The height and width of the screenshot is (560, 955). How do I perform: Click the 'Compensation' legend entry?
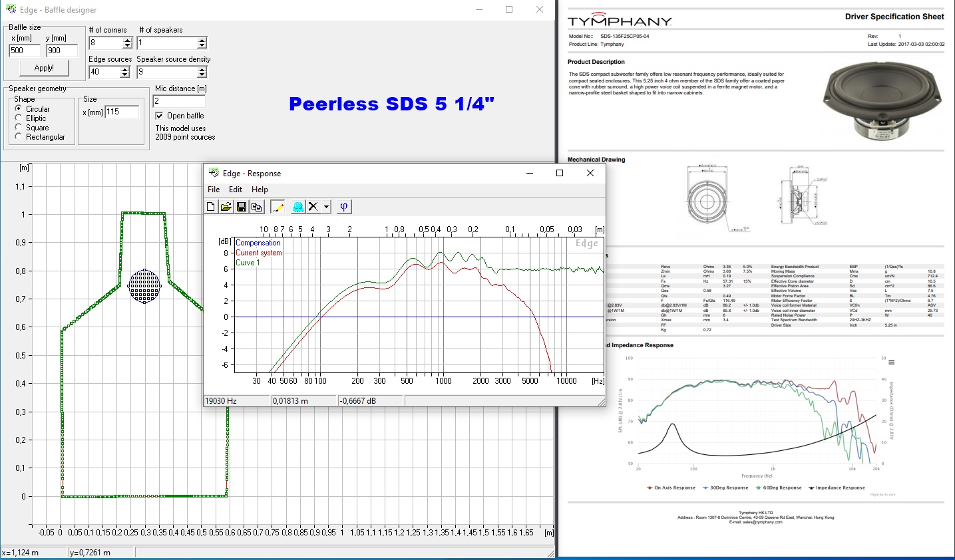point(258,243)
